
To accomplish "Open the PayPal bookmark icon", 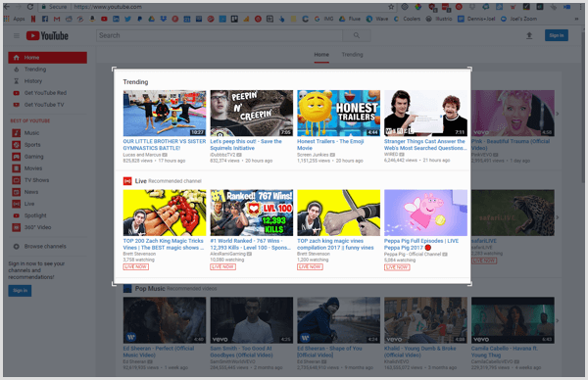I will pos(139,19).
